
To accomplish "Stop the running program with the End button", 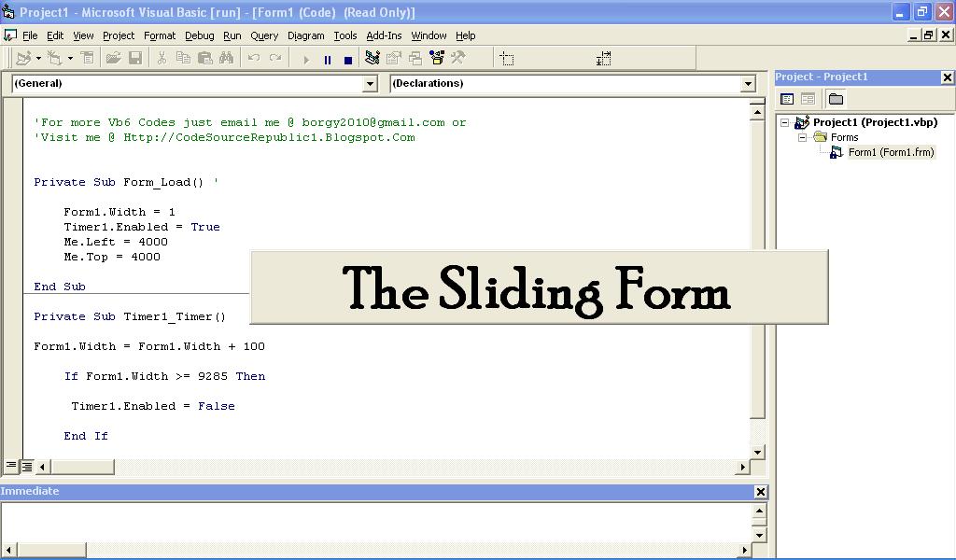I will point(349,58).
